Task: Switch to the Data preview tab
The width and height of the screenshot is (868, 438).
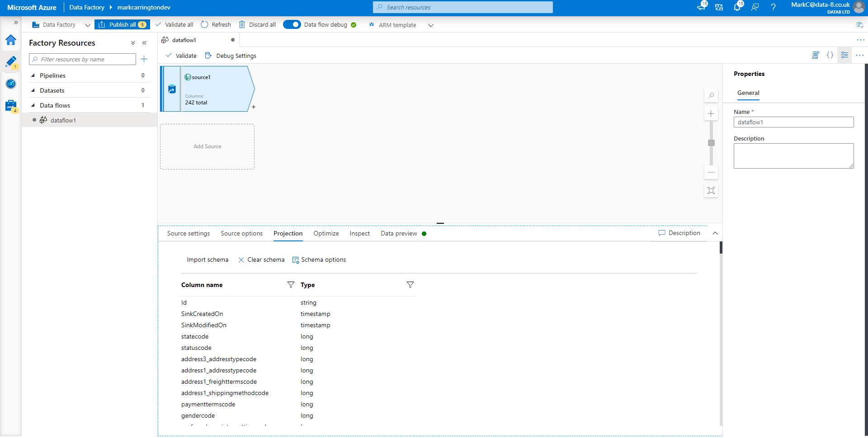Action: (x=398, y=233)
